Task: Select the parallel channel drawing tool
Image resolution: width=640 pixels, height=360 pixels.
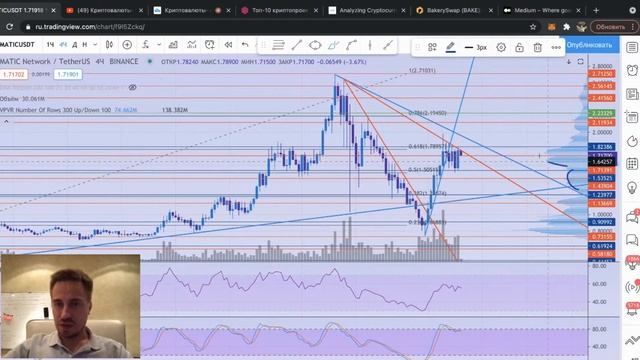Action: (333, 45)
